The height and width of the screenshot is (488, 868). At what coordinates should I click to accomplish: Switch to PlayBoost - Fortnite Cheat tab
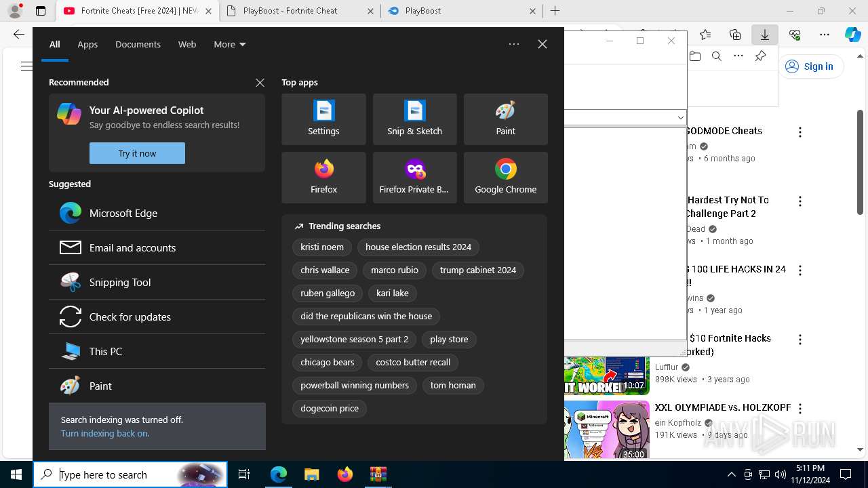[299, 11]
